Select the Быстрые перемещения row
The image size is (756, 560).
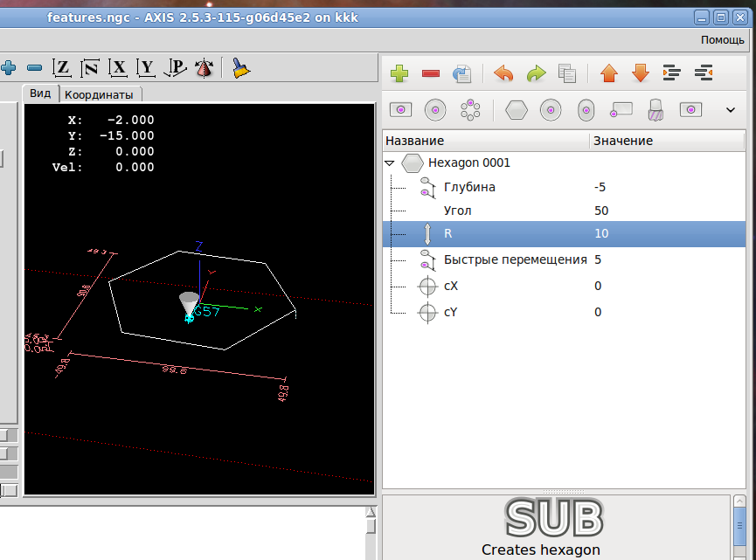[x=564, y=259]
